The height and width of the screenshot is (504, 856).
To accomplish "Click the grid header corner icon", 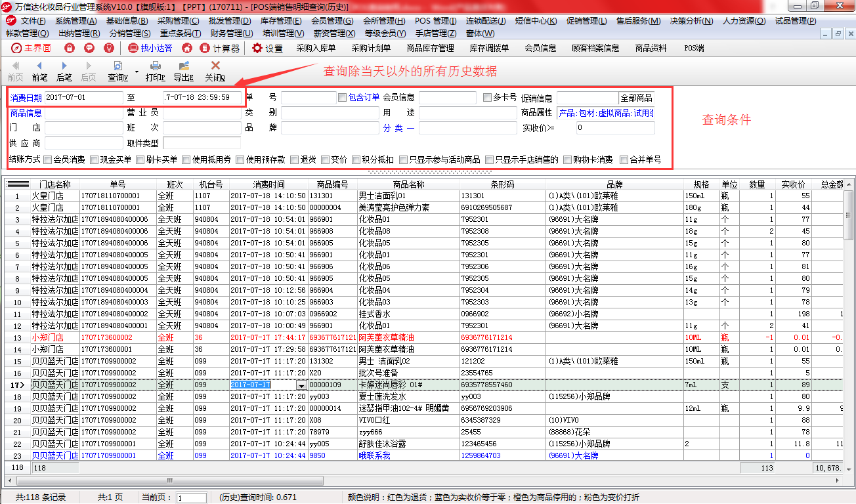I will 18,184.
